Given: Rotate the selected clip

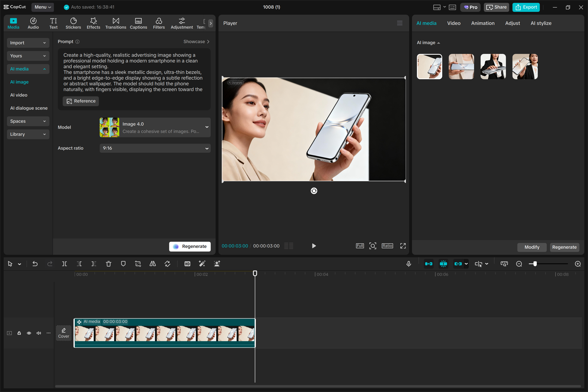Looking at the screenshot, I should coord(167,264).
